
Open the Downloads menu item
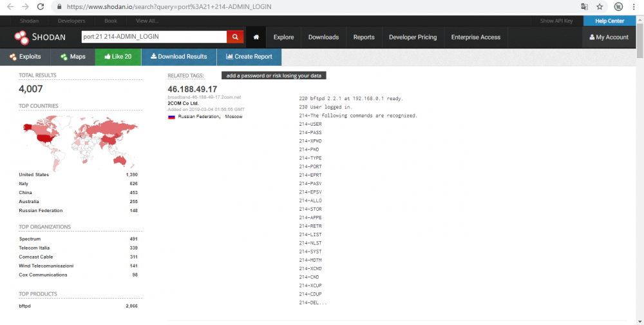coord(324,37)
